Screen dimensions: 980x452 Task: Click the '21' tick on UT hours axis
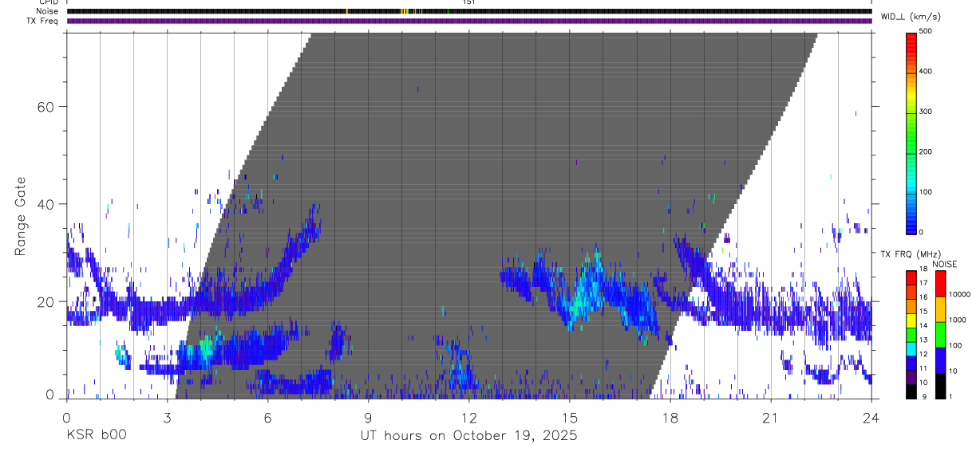pos(770,417)
